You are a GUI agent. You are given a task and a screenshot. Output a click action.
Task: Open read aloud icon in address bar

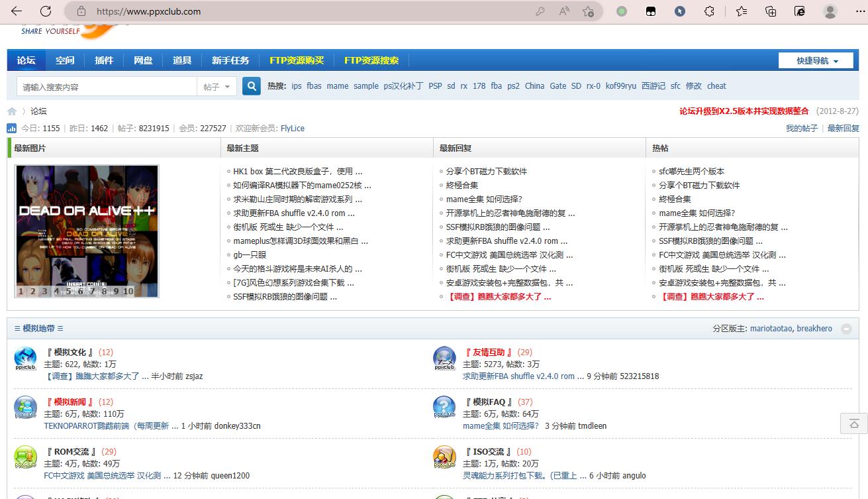[564, 11]
